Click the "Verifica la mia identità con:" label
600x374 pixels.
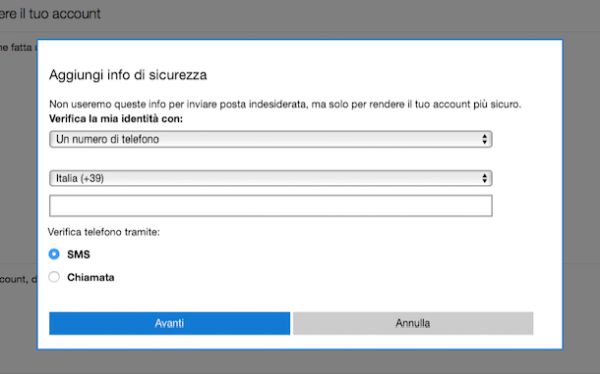point(116,119)
